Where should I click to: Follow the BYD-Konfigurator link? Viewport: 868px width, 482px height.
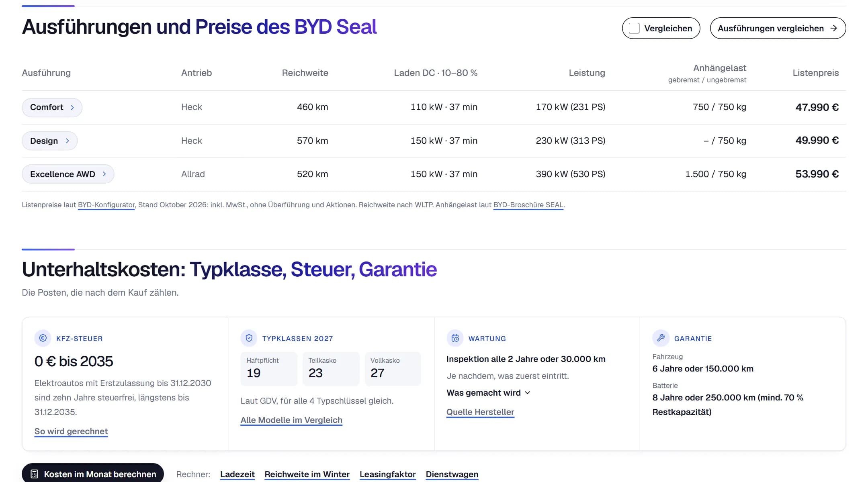106,205
